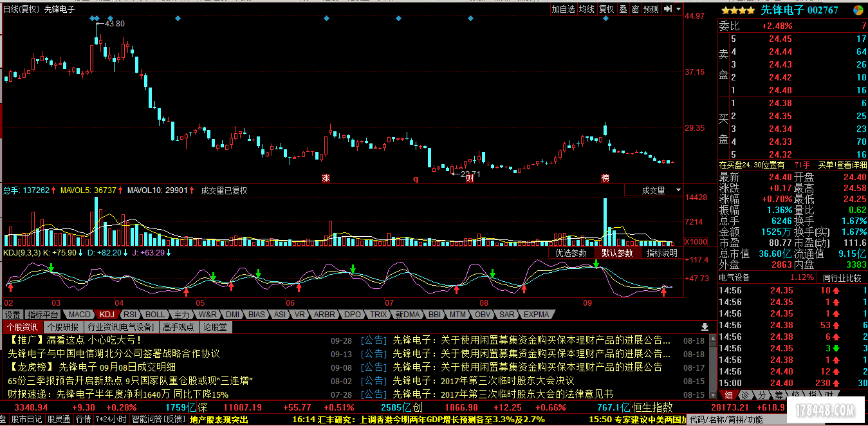Click the arrow-to-bar icon in the chart toolbar
The height and width of the screenshot is (426, 868).
667,9
